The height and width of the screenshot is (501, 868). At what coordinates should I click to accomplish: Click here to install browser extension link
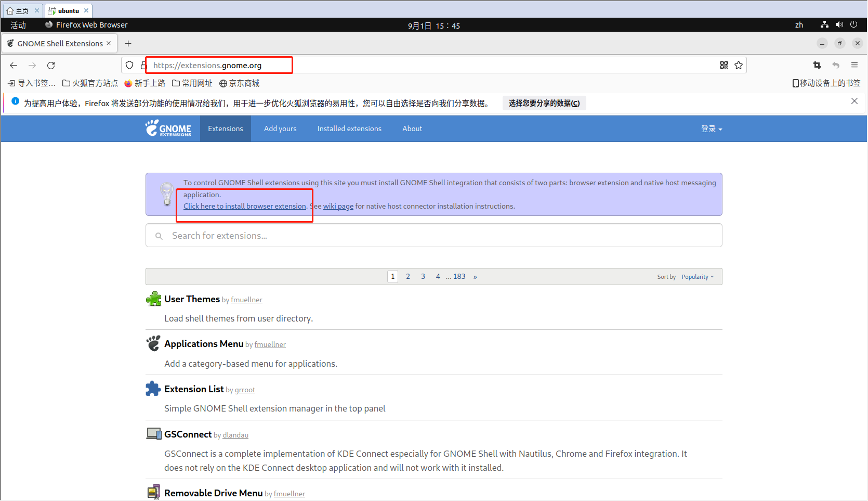click(x=245, y=206)
